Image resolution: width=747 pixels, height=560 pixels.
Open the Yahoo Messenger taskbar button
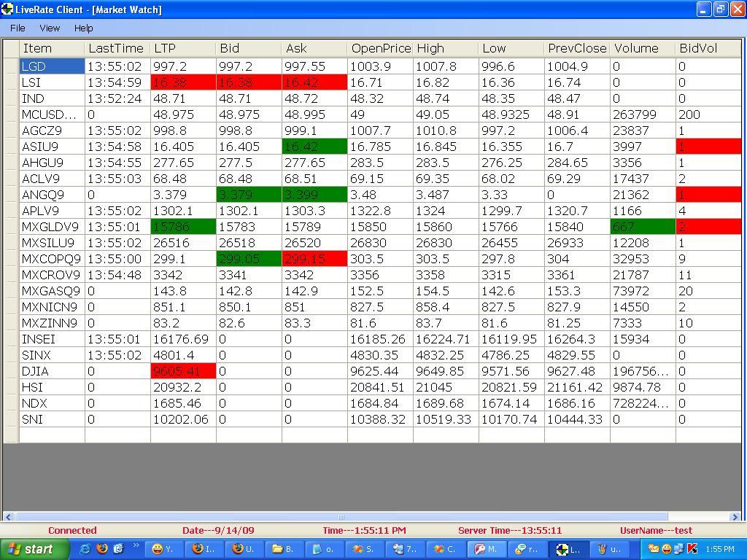coord(164,549)
